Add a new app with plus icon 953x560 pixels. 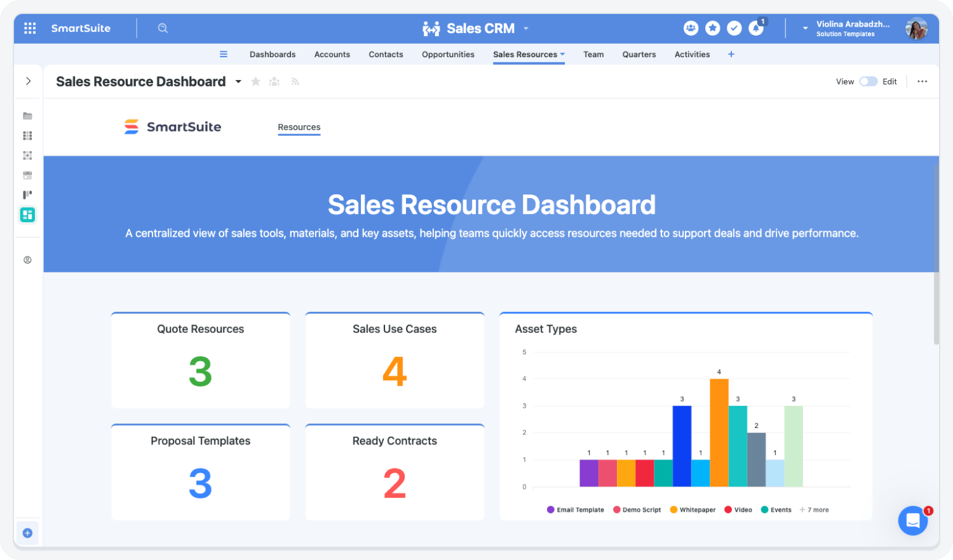[731, 54]
